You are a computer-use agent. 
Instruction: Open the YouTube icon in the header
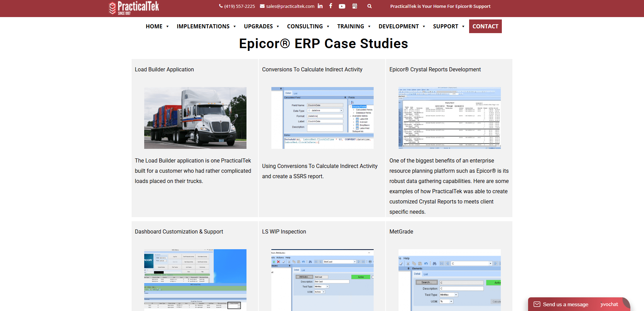coord(342,6)
